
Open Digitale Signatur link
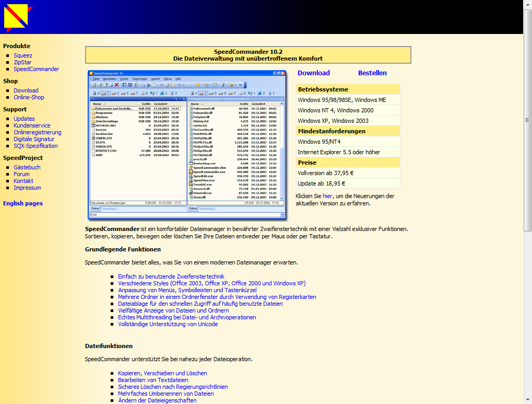click(x=34, y=139)
